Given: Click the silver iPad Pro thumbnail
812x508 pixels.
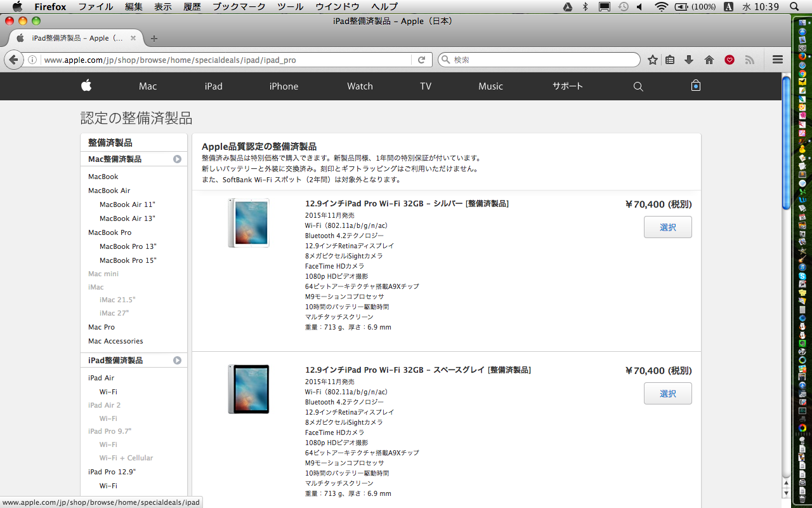Looking at the screenshot, I should (x=249, y=223).
